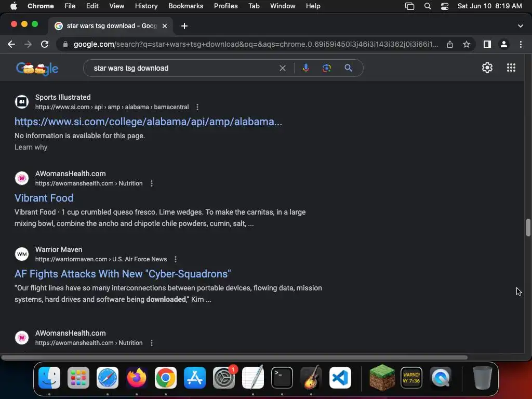The height and width of the screenshot is (399, 532).
Task: Open the Window menu
Action: pos(283,6)
